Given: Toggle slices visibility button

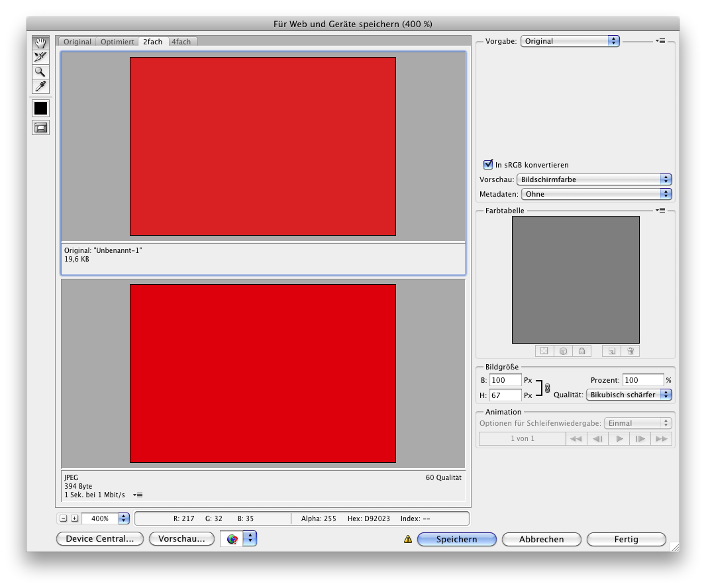Looking at the screenshot, I should [x=40, y=128].
